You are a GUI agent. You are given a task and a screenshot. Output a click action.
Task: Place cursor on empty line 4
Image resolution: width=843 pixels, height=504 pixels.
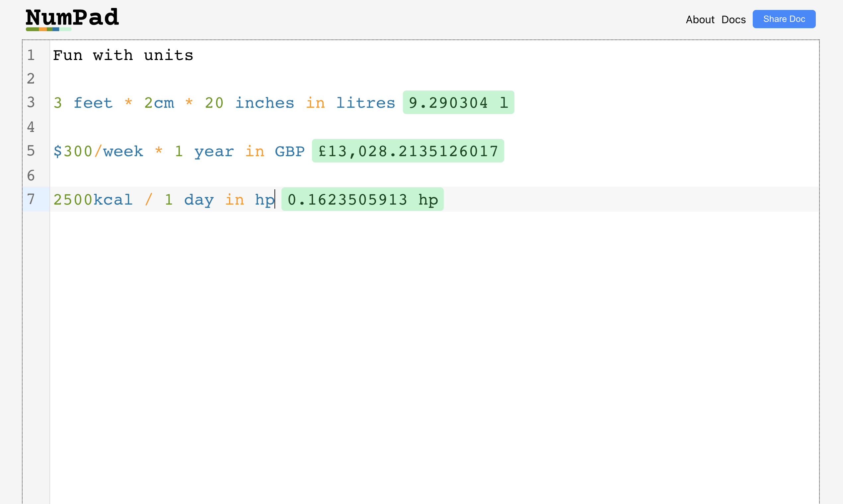pyautogui.click(x=434, y=127)
